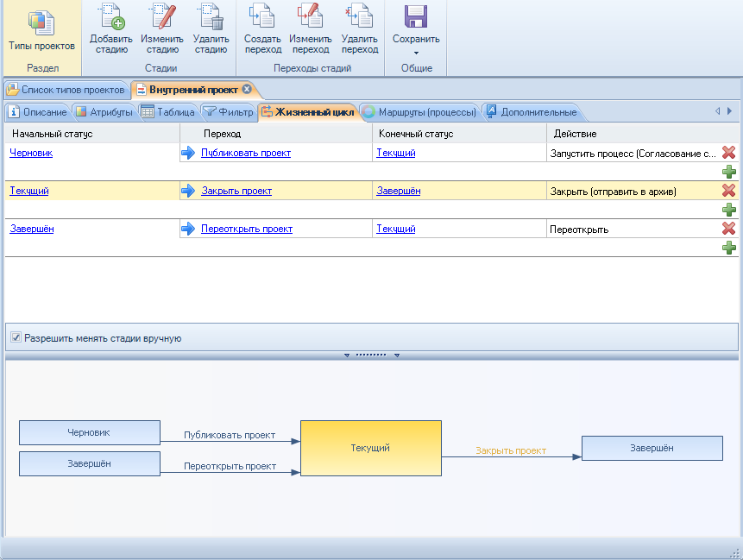Viewport: 743px width, 560px height.
Task: Delete the Запустить процесс action
Action: 729,153
